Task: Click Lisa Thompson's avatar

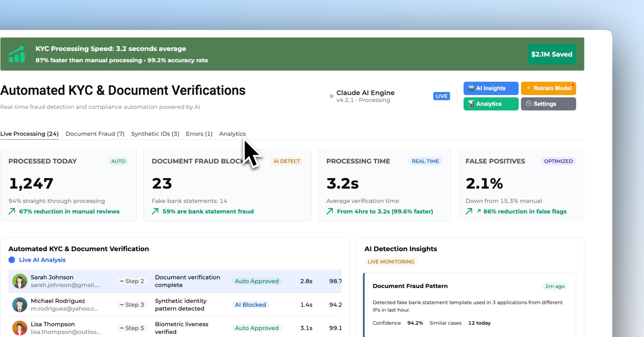Action: click(20, 328)
